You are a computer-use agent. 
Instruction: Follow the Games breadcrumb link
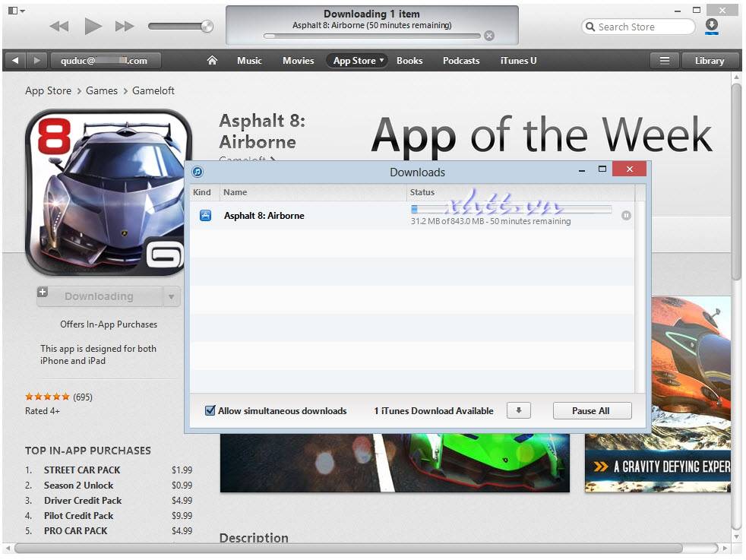[x=102, y=90]
